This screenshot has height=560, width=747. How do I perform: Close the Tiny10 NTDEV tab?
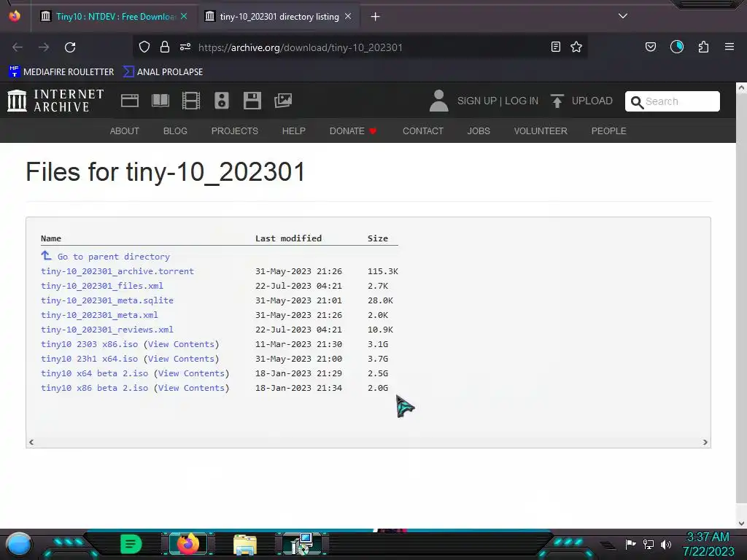pyautogui.click(x=184, y=16)
